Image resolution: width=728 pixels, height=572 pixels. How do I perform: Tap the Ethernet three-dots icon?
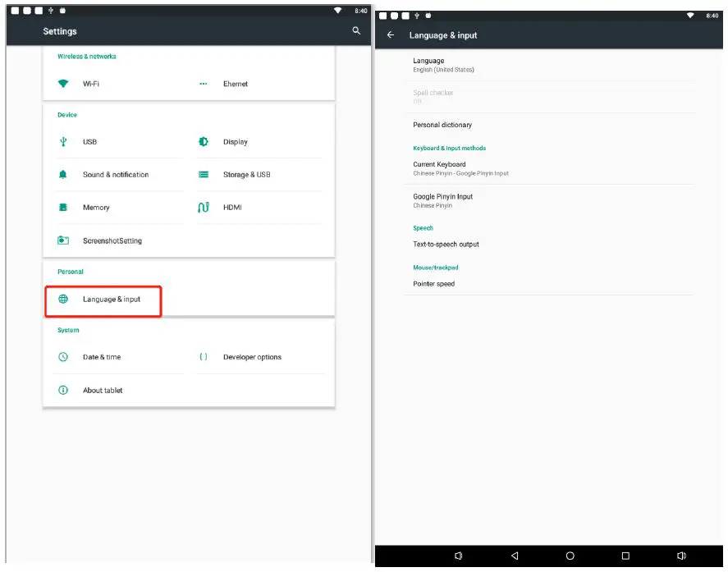tap(204, 84)
